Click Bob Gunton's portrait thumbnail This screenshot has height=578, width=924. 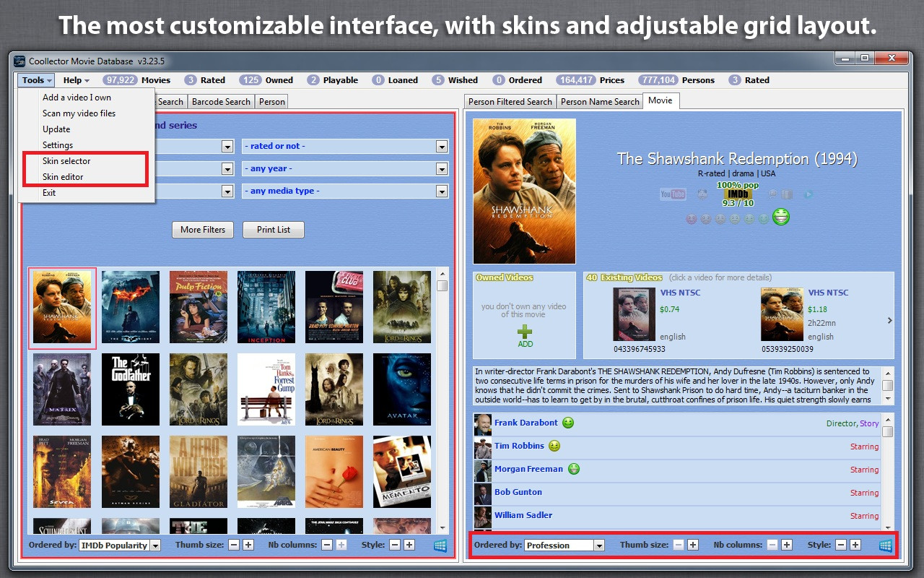482,494
